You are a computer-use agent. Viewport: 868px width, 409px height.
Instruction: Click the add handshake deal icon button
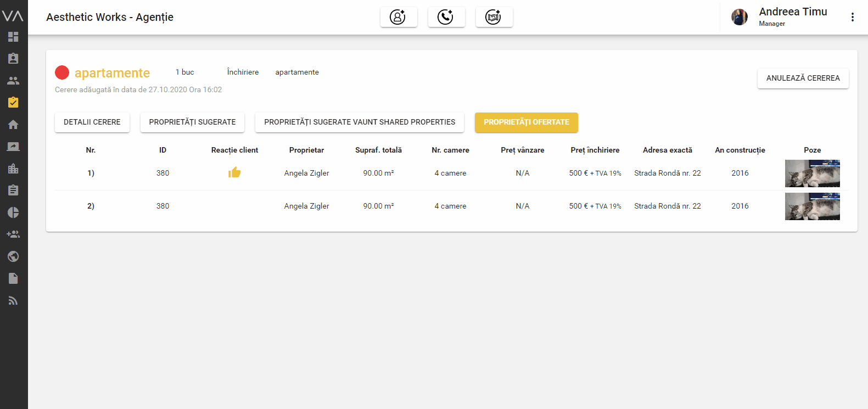494,17
